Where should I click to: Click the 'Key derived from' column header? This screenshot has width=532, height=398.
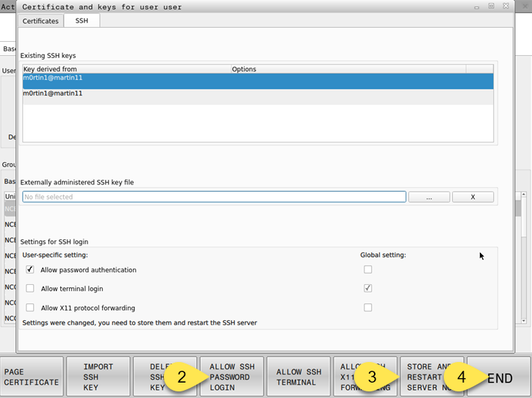(127, 69)
